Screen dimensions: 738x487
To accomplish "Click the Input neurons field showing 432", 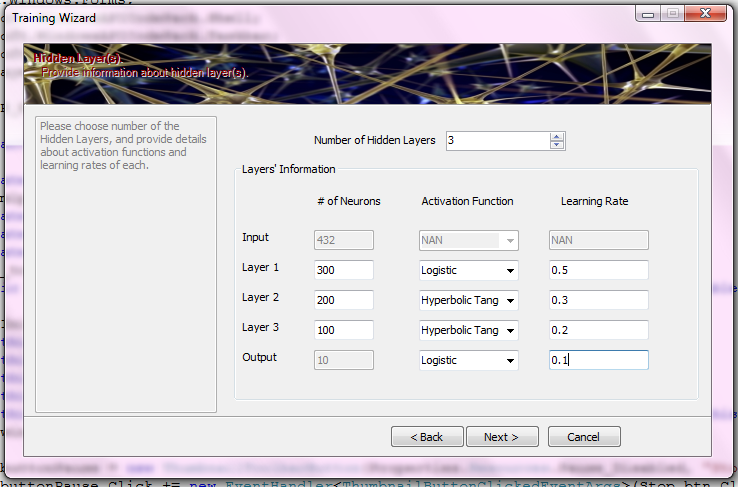I will coord(344,240).
